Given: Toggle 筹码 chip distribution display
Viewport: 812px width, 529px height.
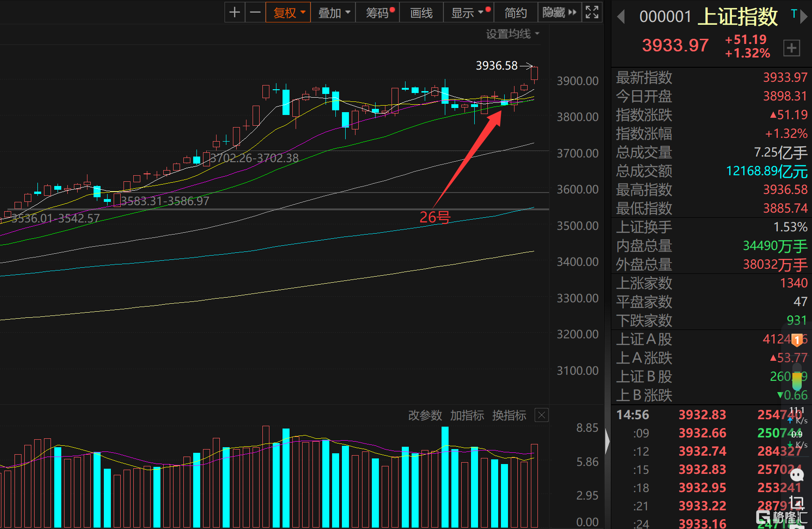Looking at the screenshot, I should [x=377, y=13].
